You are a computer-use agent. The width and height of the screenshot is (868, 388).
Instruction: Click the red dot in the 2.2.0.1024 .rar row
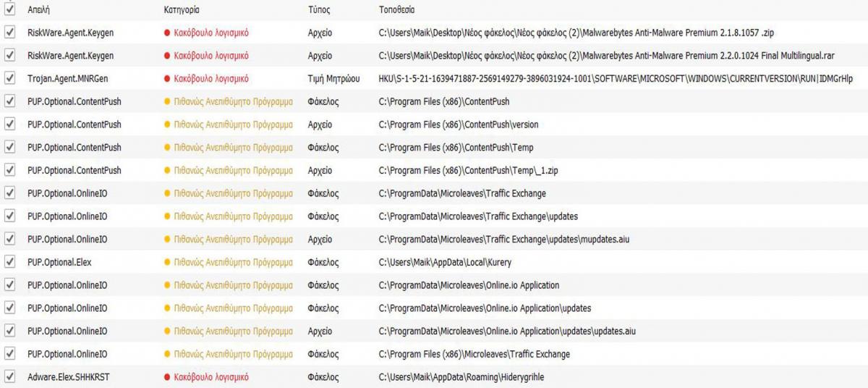(167, 56)
